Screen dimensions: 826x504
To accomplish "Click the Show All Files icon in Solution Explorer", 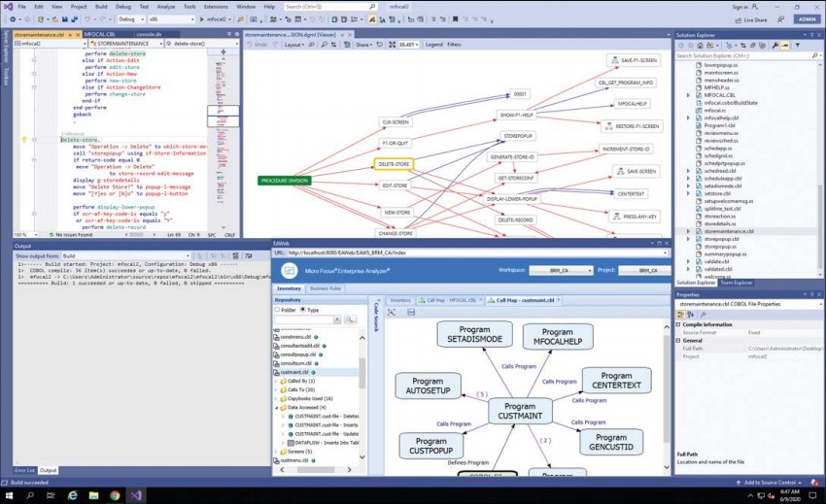I will (x=762, y=46).
